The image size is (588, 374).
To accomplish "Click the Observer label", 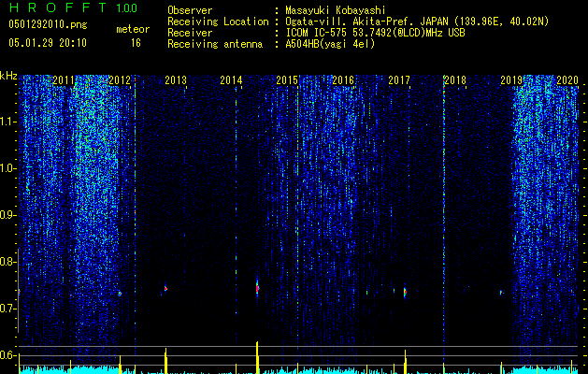I will tap(190, 10).
